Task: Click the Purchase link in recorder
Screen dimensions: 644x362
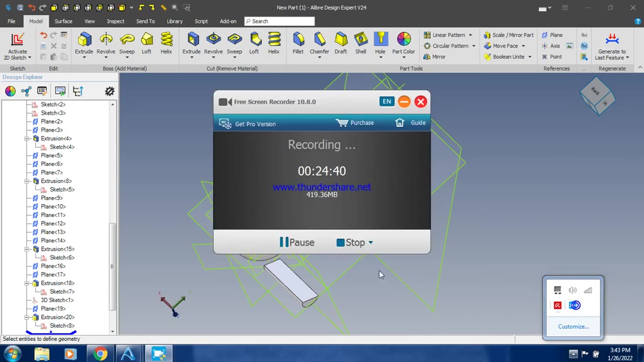Action: click(355, 123)
